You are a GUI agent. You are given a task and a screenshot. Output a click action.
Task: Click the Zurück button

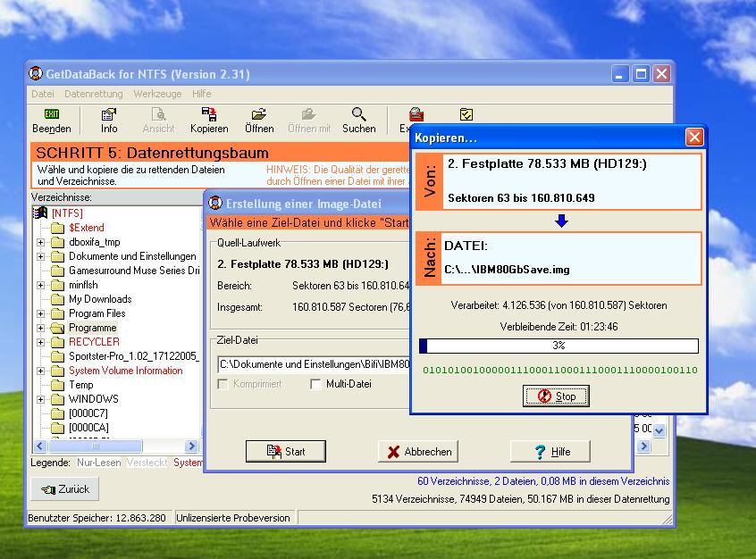(65, 489)
